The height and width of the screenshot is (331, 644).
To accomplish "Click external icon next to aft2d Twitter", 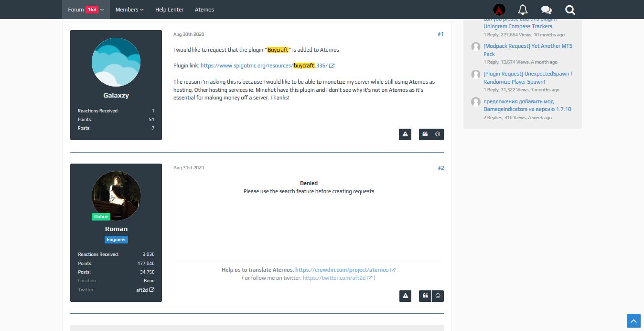I will point(152,290).
